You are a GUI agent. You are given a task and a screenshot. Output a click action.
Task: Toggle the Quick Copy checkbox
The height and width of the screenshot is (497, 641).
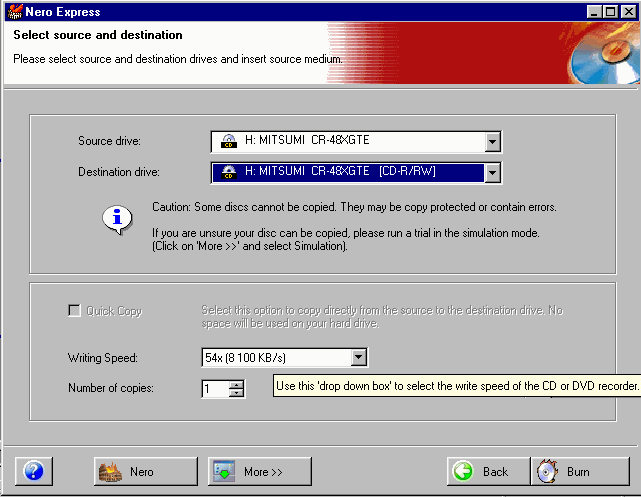[74, 311]
